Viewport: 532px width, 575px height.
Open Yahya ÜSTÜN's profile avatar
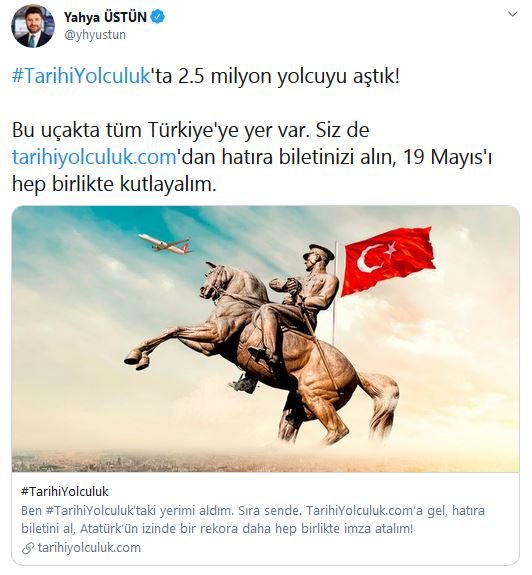(33, 26)
